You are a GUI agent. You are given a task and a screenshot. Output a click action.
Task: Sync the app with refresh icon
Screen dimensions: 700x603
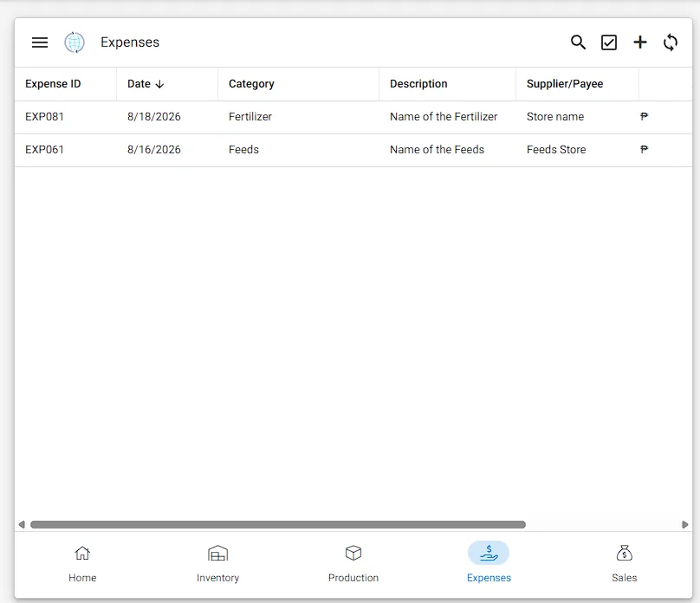(670, 42)
